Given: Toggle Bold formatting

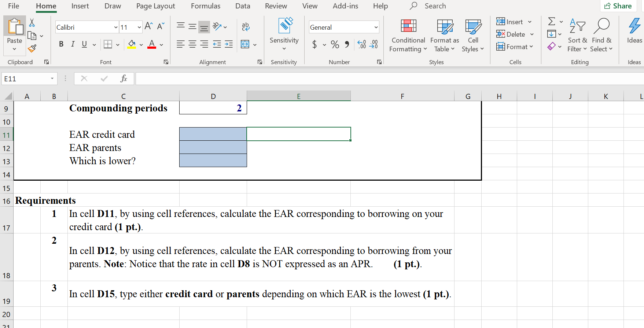Looking at the screenshot, I should (x=61, y=44).
